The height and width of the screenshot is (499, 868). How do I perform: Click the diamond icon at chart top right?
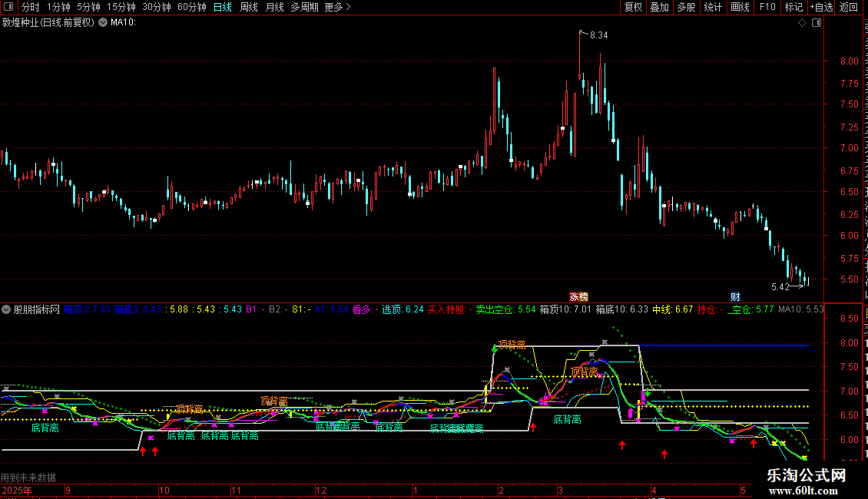click(x=802, y=23)
